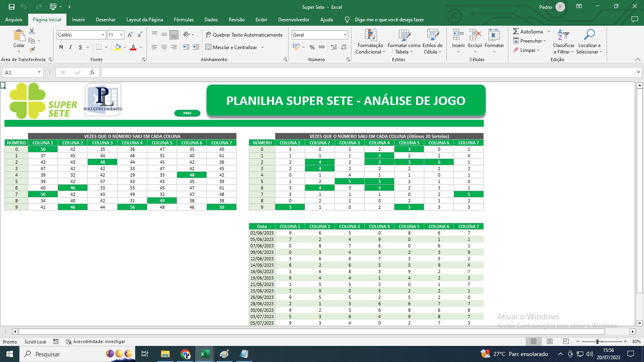Toggle italic (I) formatting
The height and width of the screenshot is (362, 644).
(x=70, y=47)
